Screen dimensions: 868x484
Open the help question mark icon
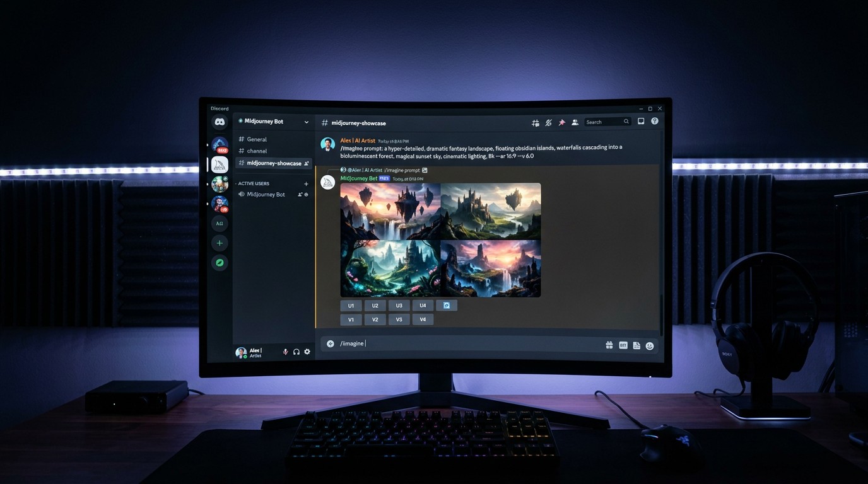click(655, 121)
